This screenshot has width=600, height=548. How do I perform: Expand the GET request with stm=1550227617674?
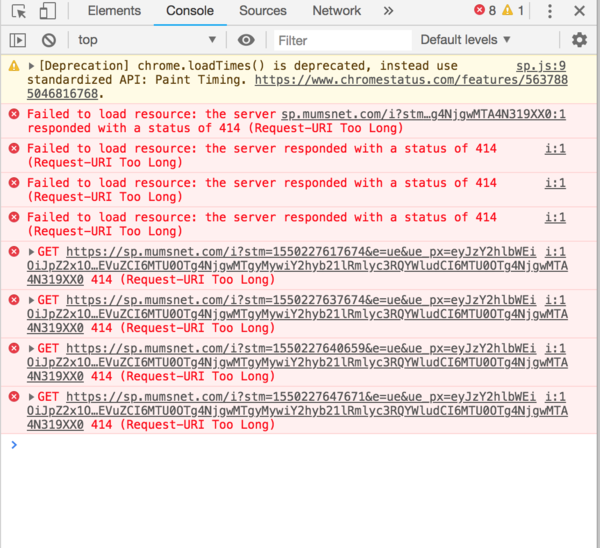31,252
